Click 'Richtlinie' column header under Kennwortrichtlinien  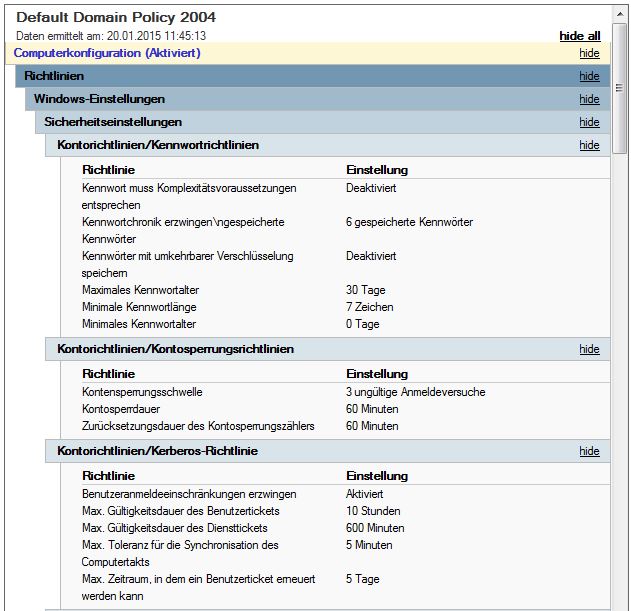tap(108, 170)
